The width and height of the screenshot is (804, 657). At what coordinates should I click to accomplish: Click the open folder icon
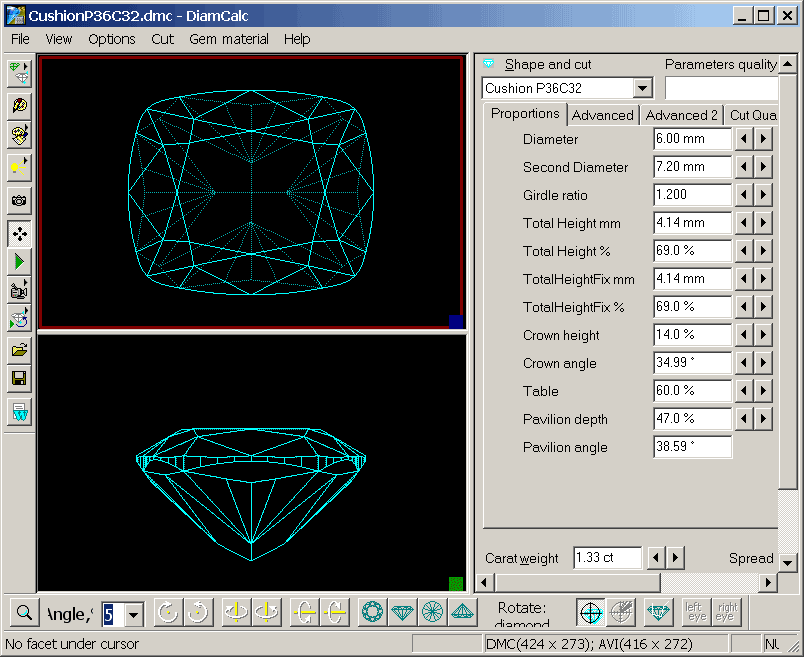(x=19, y=350)
